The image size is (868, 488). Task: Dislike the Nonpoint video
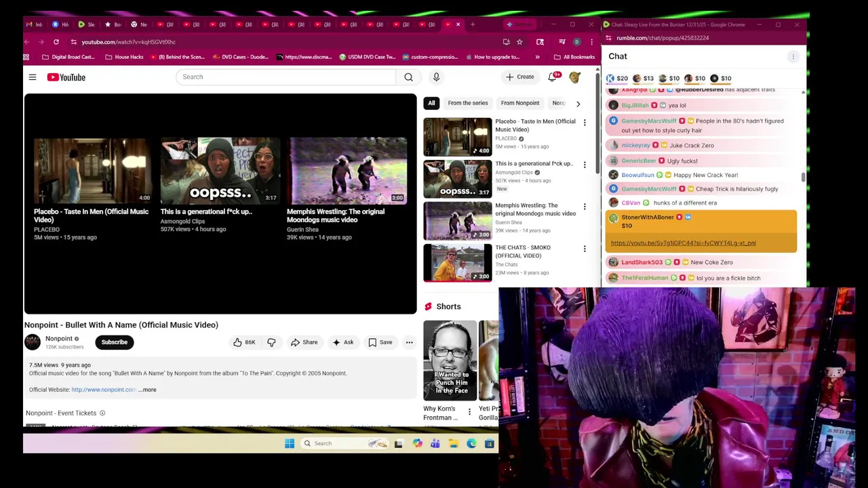click(x=271, y=342)
